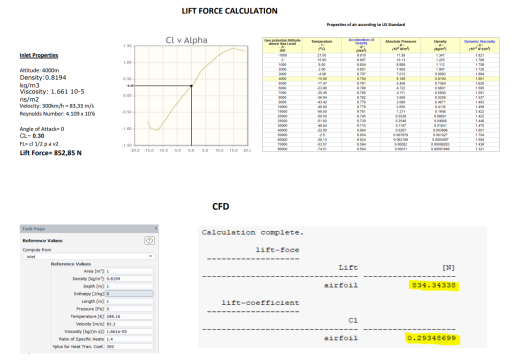Click the 'Cl v Alpha' chart title
516x364 pixels.
(x=187, y=40)
